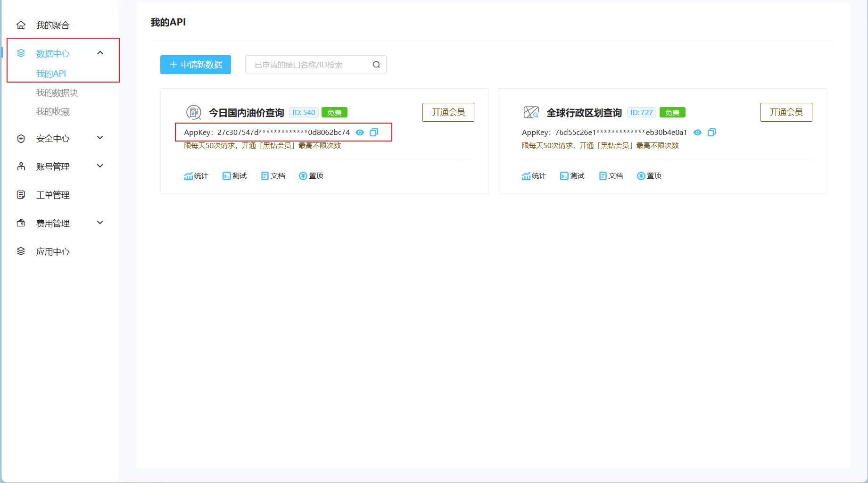Screen dimensions: 868x483
Task: Go to 应用中心 from the sidebar
Action: pos(52,251)
